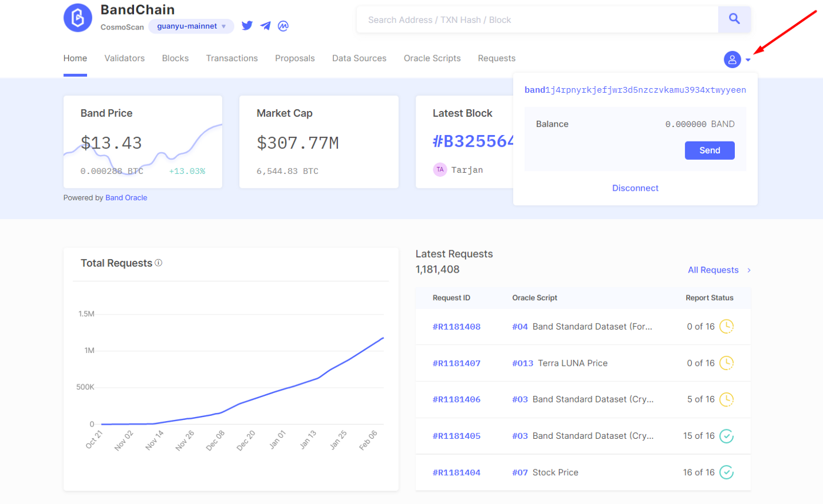Viewport: 823px width, 504px height.
Task: Open the account profile icon
Action: point(733,59)
